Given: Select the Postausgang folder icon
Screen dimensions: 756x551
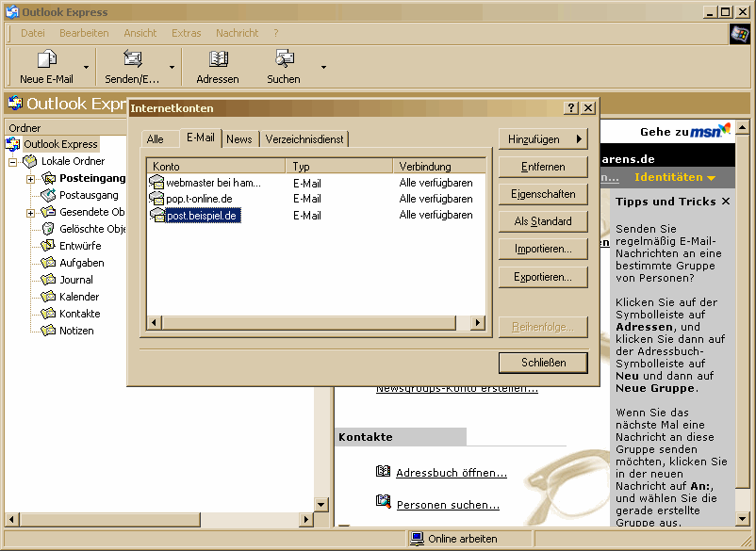Looking at the screenshot, I should coord(48,195).
